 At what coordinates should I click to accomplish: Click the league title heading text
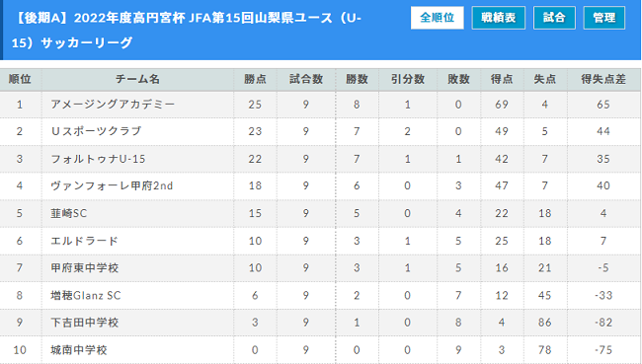click(x=187, y=31)
